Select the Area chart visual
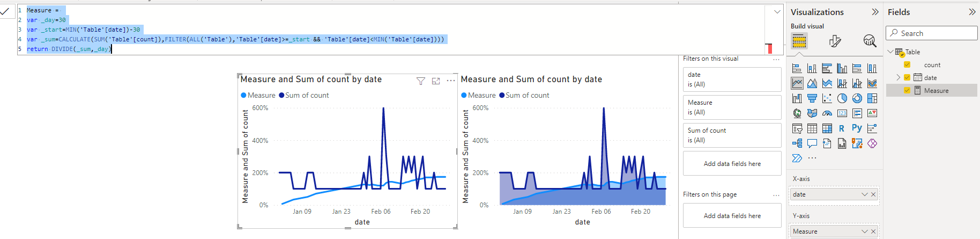980x239 pixels. point(812,83)
